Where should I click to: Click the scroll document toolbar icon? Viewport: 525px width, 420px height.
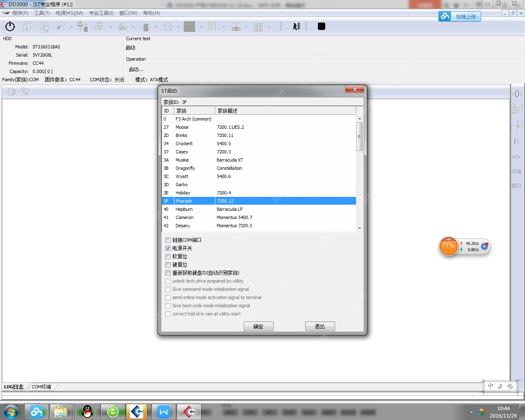pos(27,27)
